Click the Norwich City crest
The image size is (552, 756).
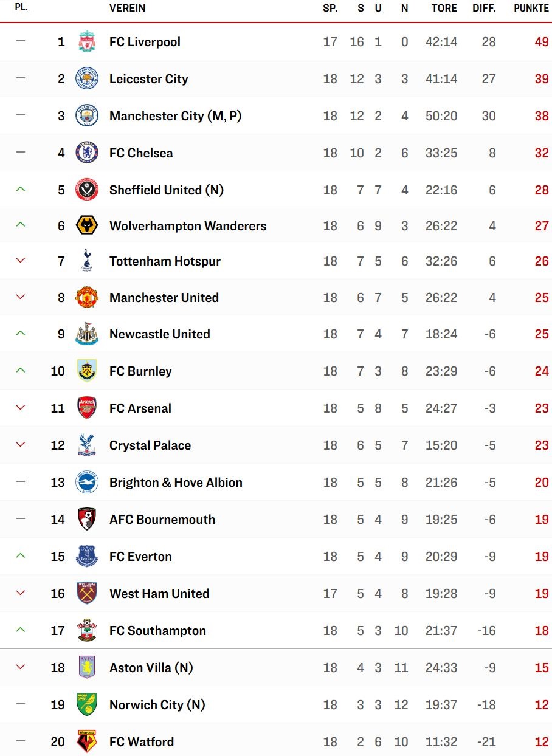coord(87,705)
